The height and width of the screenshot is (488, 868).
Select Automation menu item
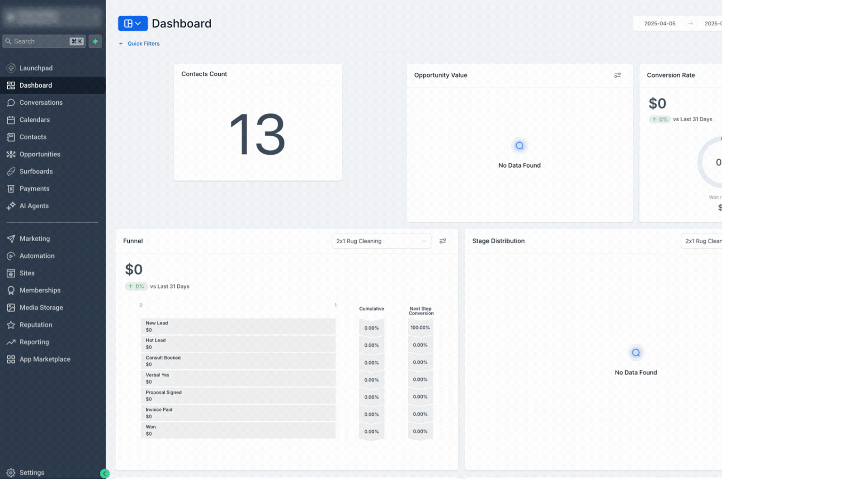(x=37, y=256)
